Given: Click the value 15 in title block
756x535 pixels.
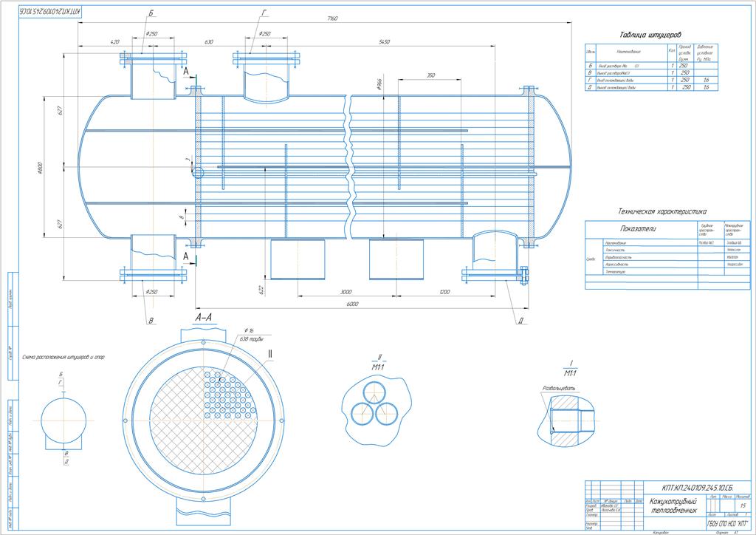Looking at the screenshot, I should tap(743, 505).
